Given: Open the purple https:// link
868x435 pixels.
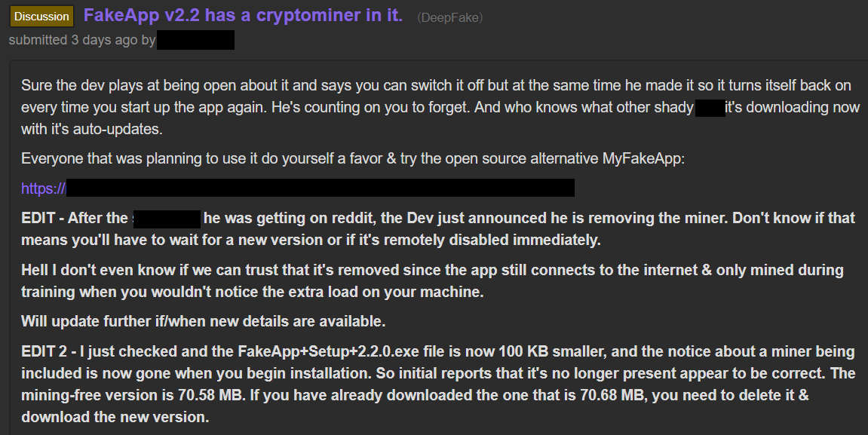Looking at the screenshot, I should pos(43,188).
